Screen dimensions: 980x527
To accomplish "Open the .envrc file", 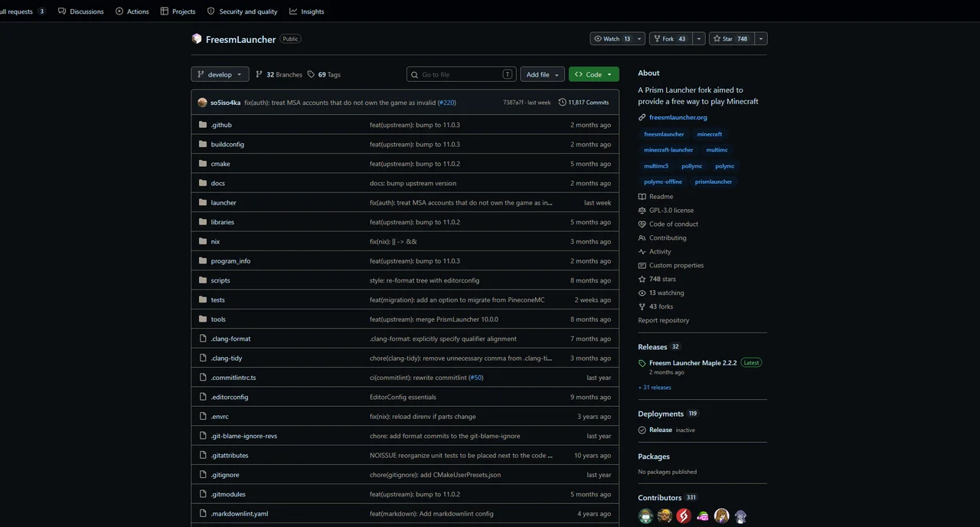I will pos(220,417).
